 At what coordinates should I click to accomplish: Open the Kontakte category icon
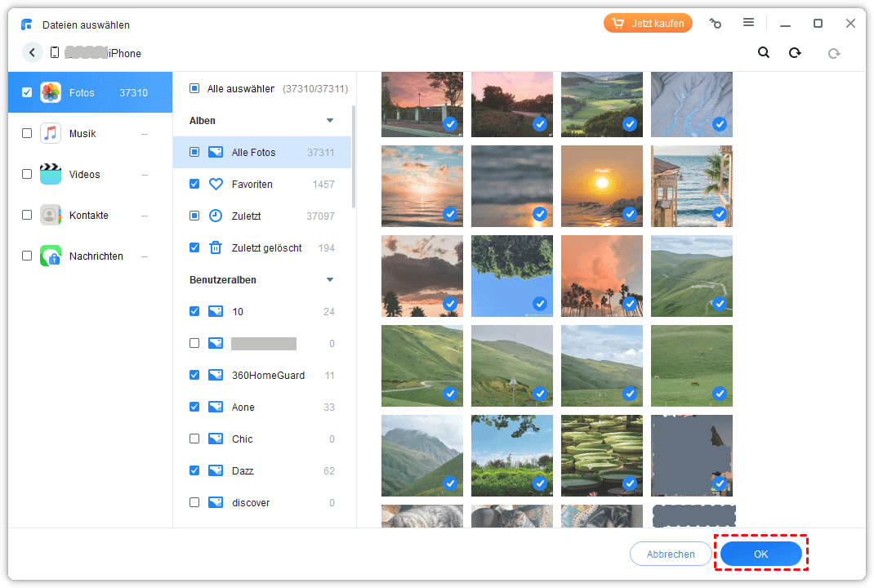(51, 216)
